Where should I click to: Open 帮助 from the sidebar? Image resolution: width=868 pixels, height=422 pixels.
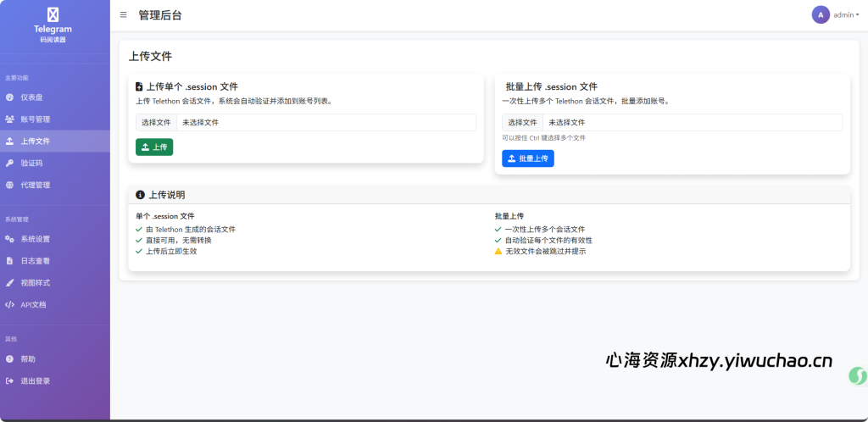tap(28, 359)
